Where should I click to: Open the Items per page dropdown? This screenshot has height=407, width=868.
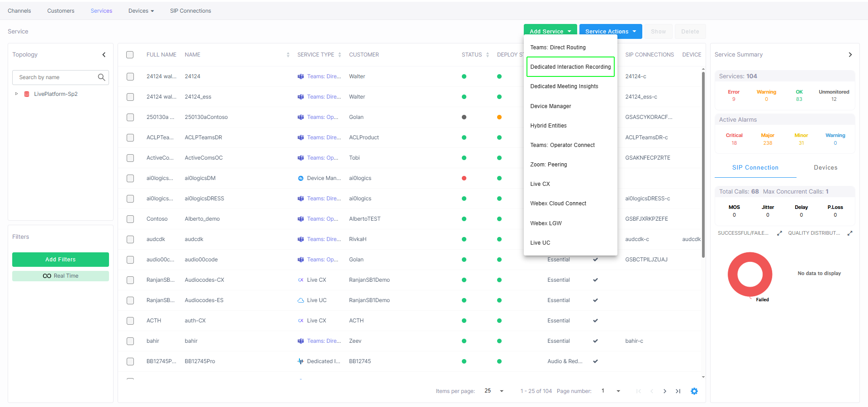501,391
